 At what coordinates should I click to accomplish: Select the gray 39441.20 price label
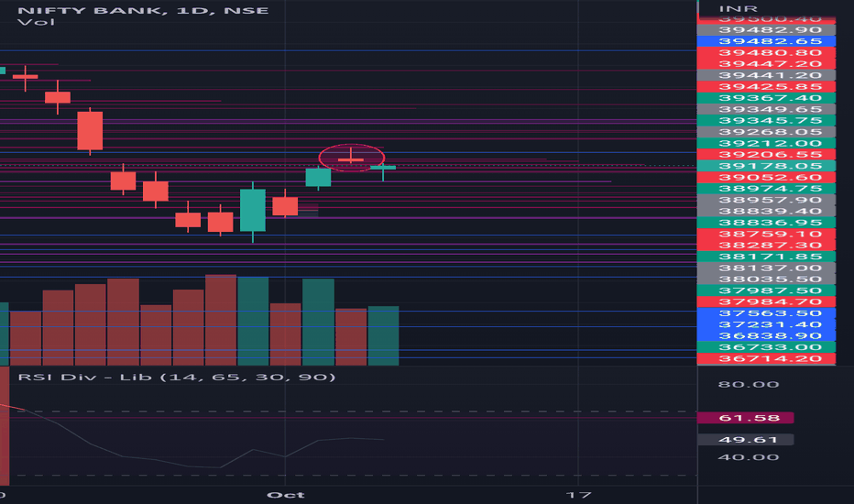[766, 75]
